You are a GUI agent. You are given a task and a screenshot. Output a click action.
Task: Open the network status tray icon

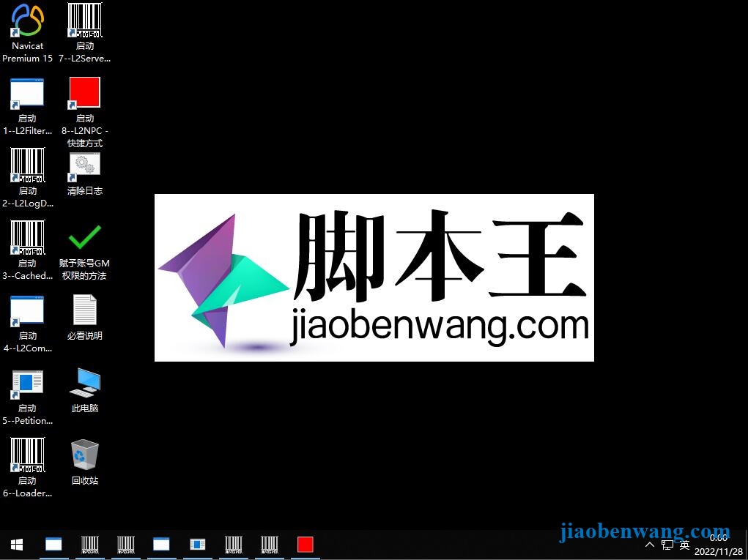tap(667, 545)
